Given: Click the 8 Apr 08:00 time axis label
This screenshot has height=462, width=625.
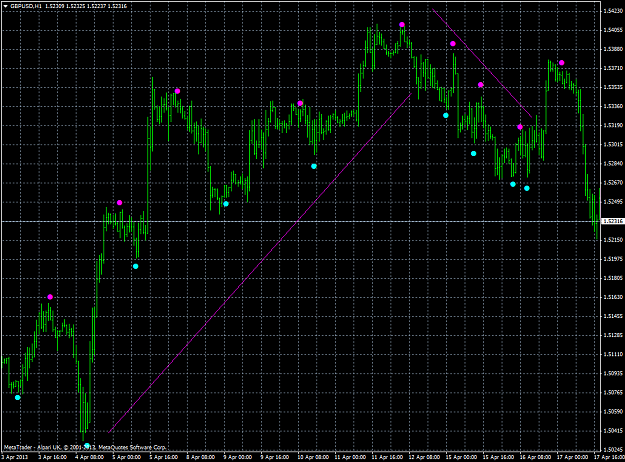Looking at the screenshot, I should point(200,457).
